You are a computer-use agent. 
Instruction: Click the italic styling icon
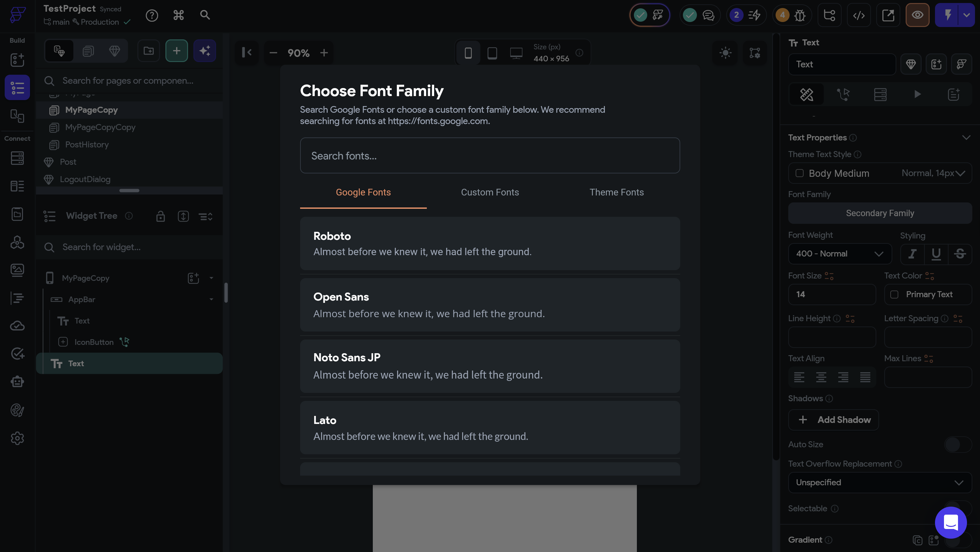tap(912, 254)
